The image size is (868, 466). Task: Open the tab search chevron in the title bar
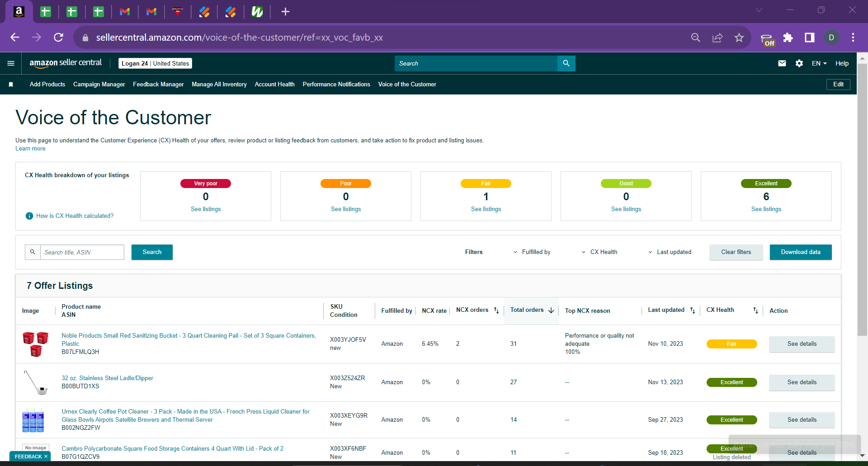coord(759,10)
